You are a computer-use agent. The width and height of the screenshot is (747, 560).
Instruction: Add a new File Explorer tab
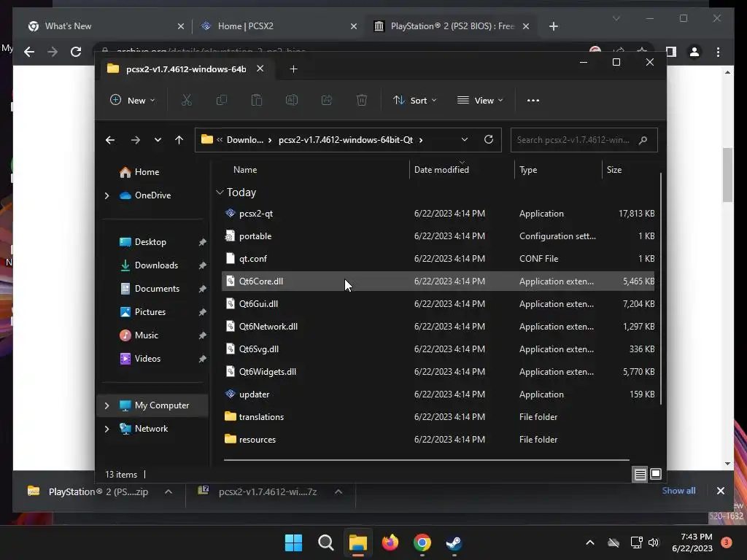[x=293, y=69]
